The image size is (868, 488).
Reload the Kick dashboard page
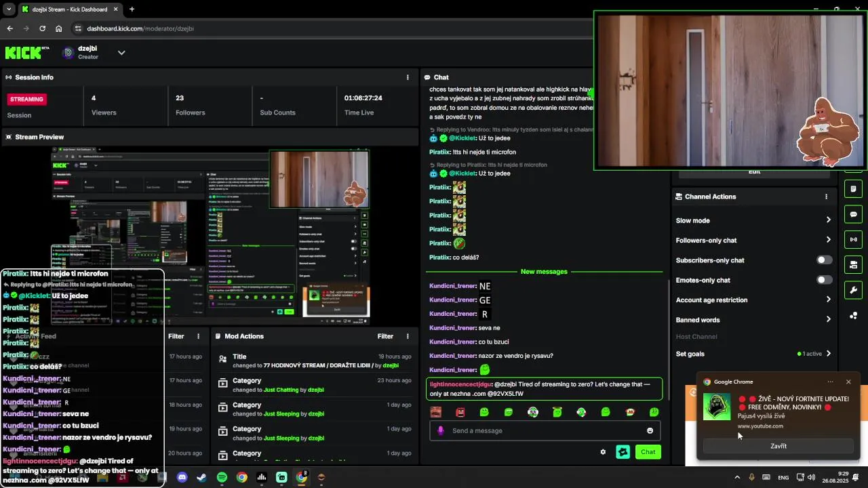[x=43, y=28]
